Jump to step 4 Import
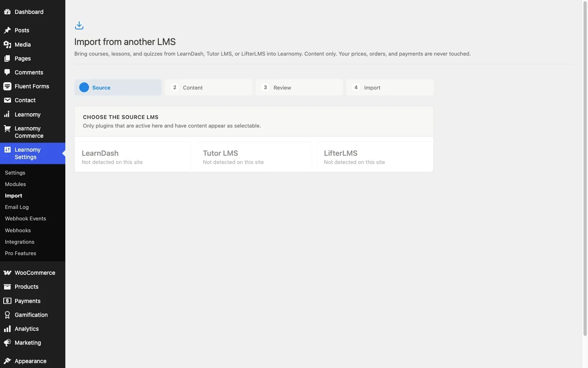The height and width of the screenshot is (368, 588). [x=390, y=88]
